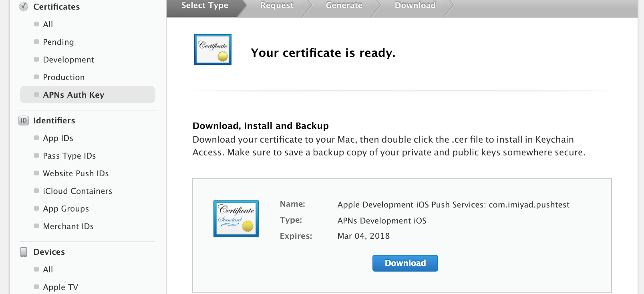Click the 'APNs Development iOS' type value
This screenshot has height=294, width=644.
(x=382, y=221)
